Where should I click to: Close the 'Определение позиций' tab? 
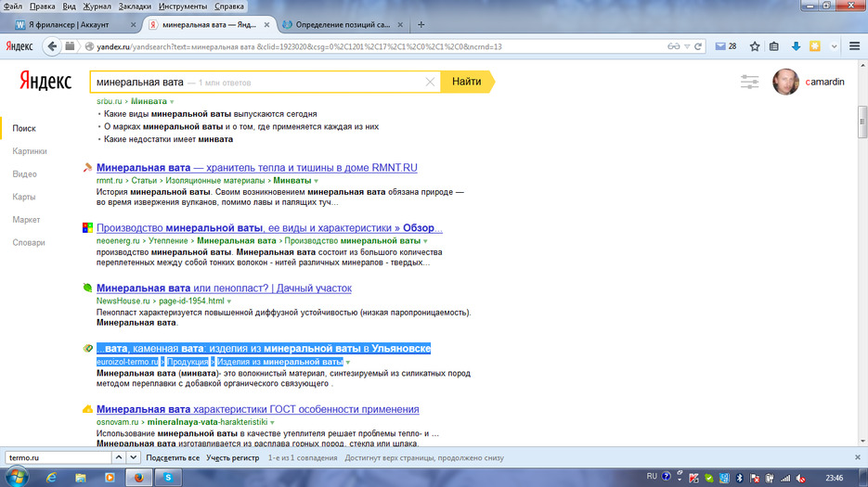click(400, 24)
